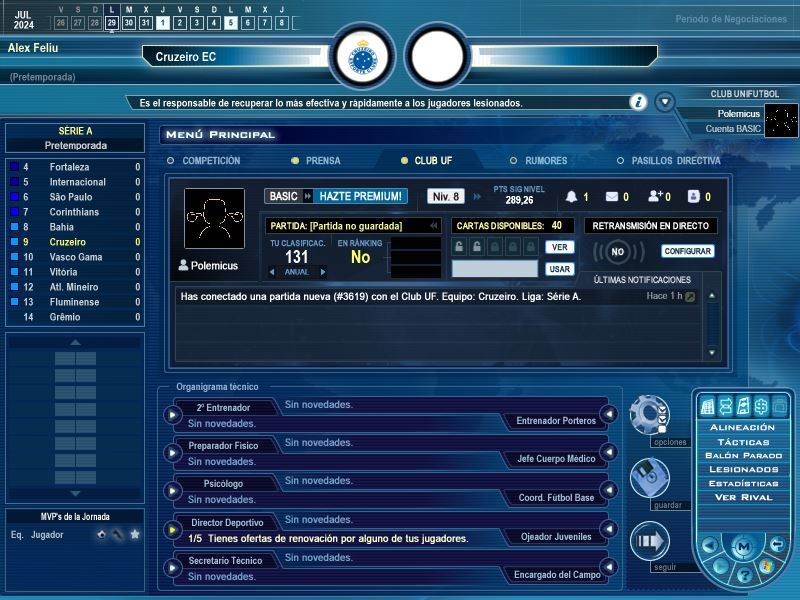Viewport: 800px width, 600px height.
Task: Click the MVP star column icon
Action: point(135,534)
